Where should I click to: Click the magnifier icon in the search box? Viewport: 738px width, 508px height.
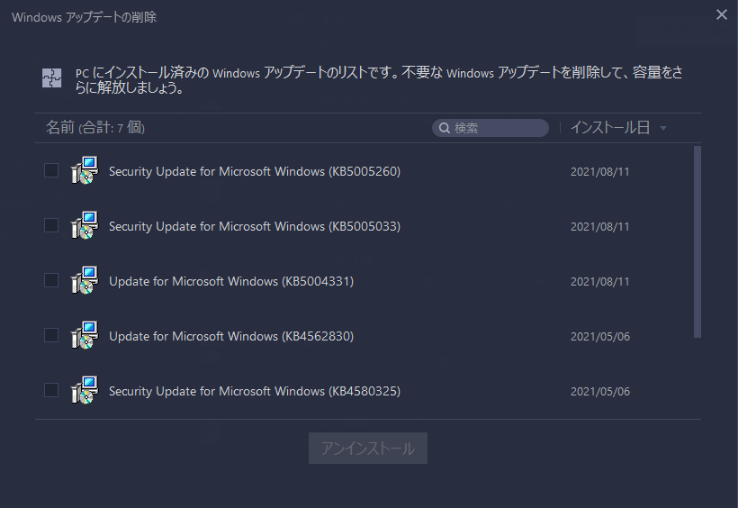click(x=444, y=128)
